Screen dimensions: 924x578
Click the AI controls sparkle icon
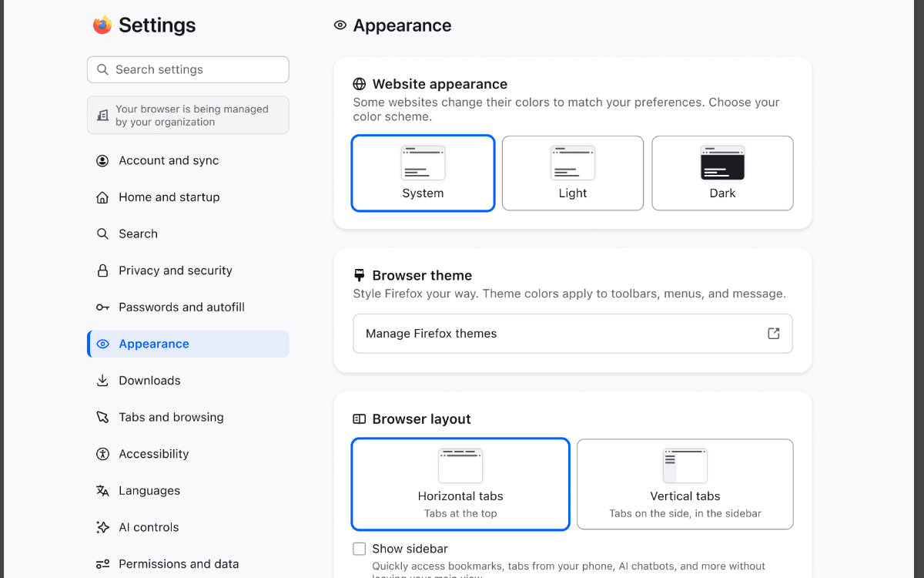102,527
